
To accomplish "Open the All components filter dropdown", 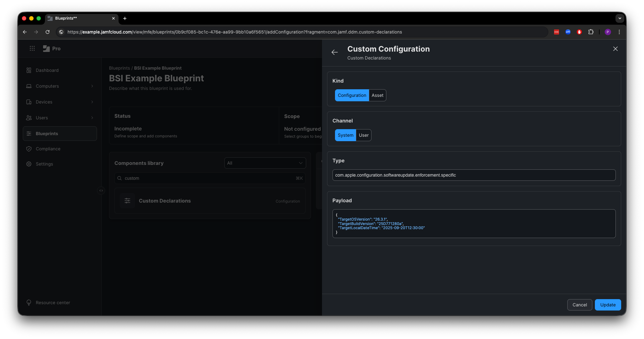I will coord(265,163).
